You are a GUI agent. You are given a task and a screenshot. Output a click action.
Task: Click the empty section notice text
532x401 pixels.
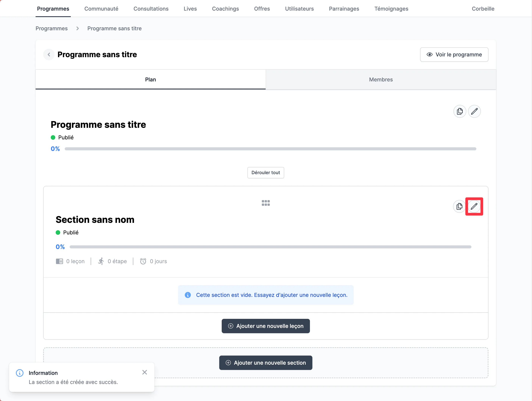tap(272, 295)
